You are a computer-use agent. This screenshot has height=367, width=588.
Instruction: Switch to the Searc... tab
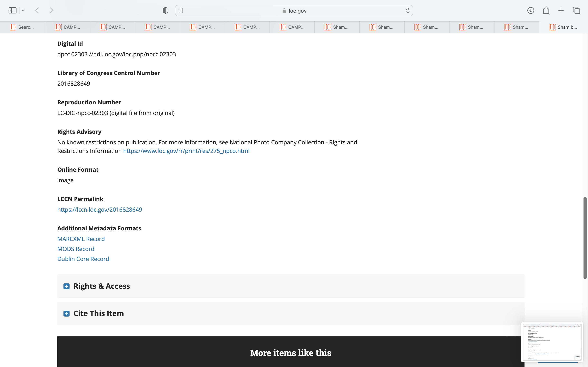point(22,27)
